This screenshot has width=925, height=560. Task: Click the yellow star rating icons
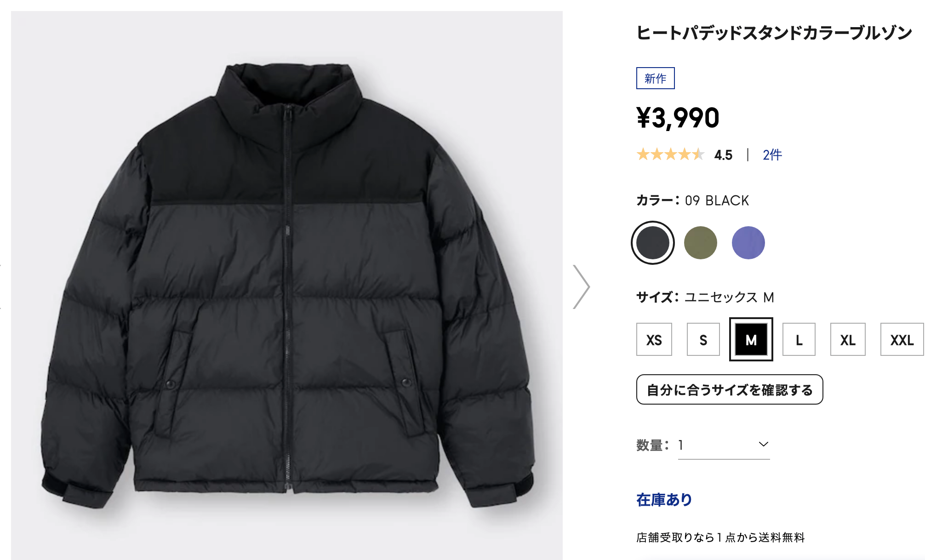670,154
